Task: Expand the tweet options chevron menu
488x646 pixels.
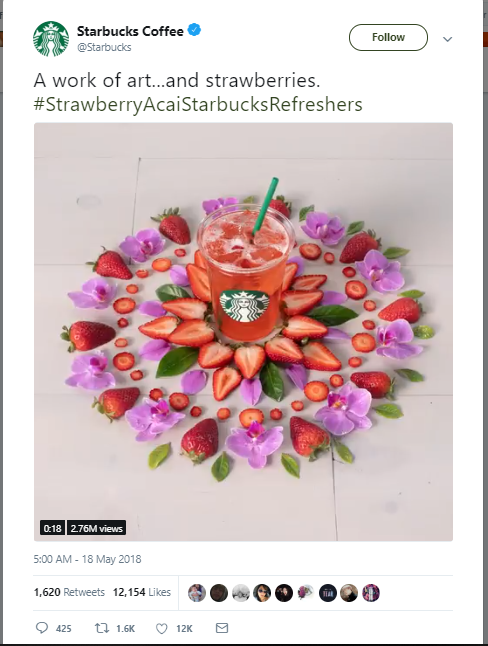Action: point(448,39)
